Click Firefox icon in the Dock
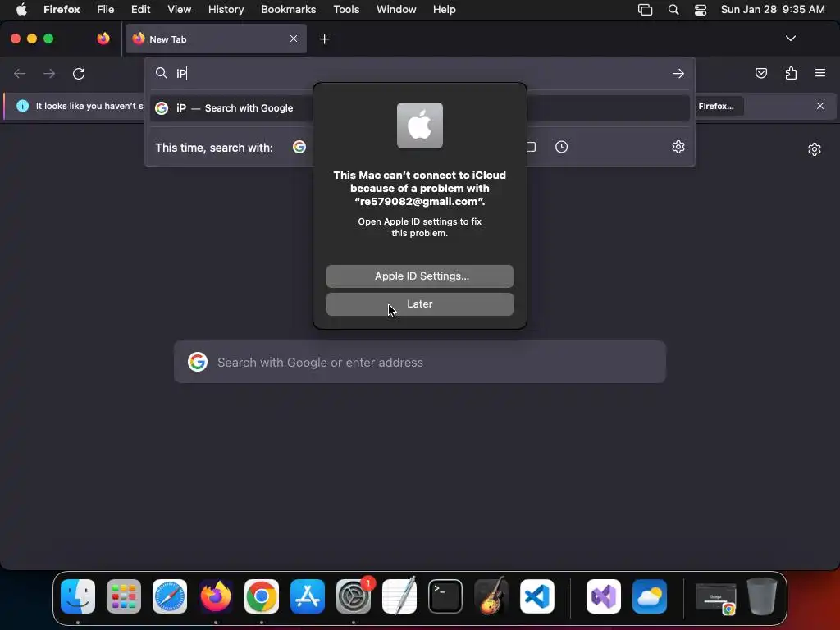Viewport: 840px width, 630px height. [x=216, y=596]
